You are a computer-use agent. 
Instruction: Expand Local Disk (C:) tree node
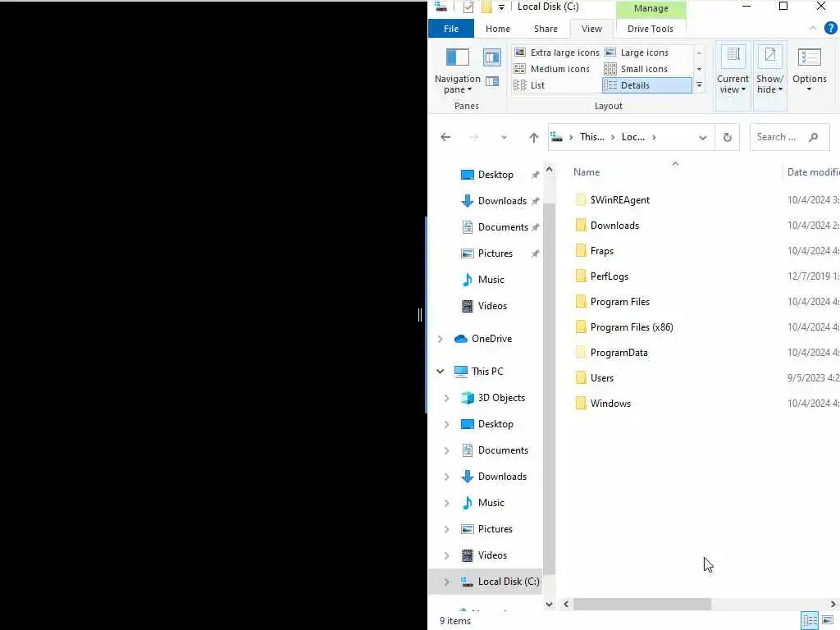tap(446, 582)
